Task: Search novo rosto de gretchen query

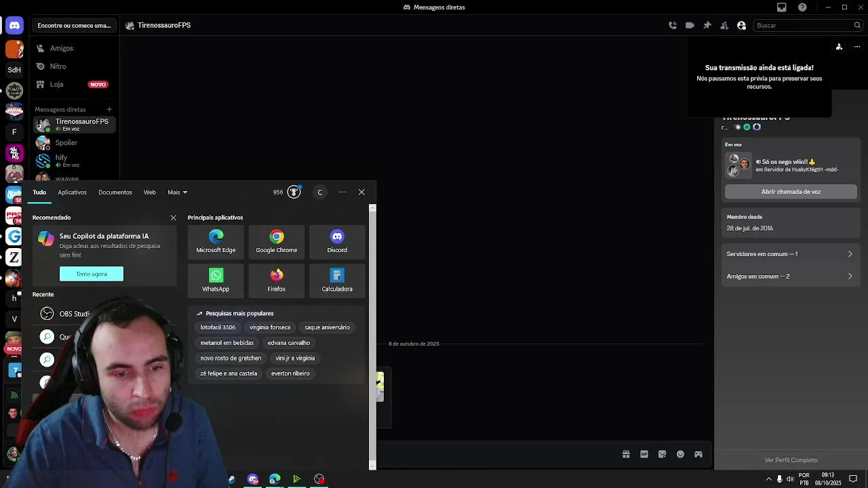Action: pos(231,358)
